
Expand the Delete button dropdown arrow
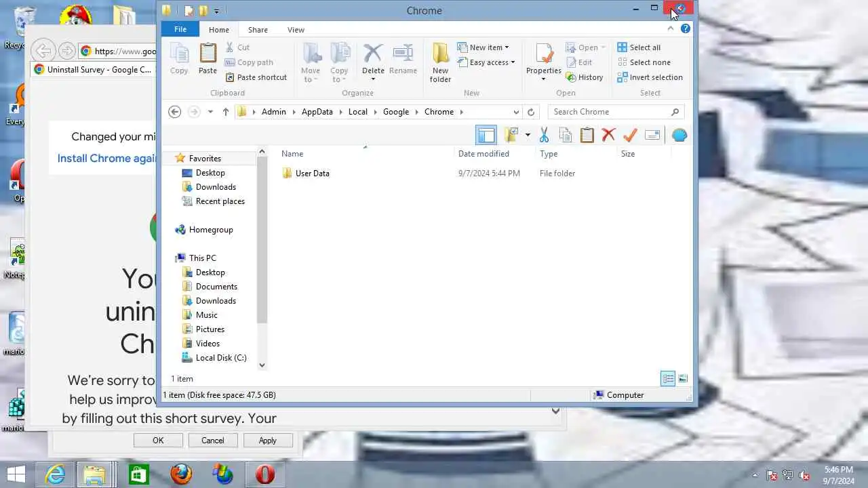[x=373, y=79]
